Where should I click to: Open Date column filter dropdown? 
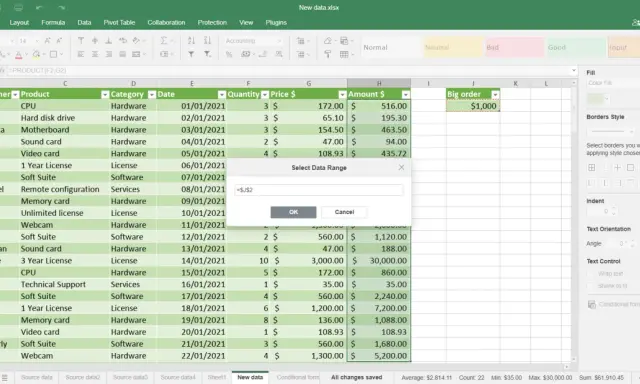click(x=222, y=95)
